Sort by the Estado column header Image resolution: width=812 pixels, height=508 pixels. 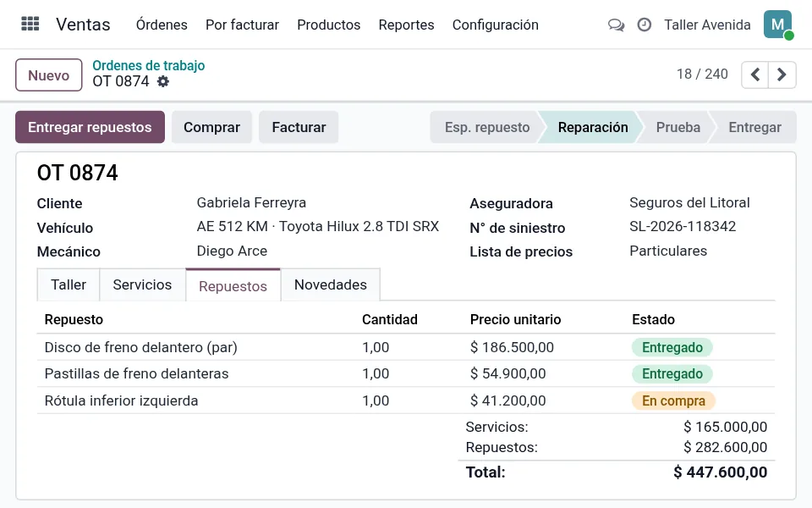click(653, 319)
